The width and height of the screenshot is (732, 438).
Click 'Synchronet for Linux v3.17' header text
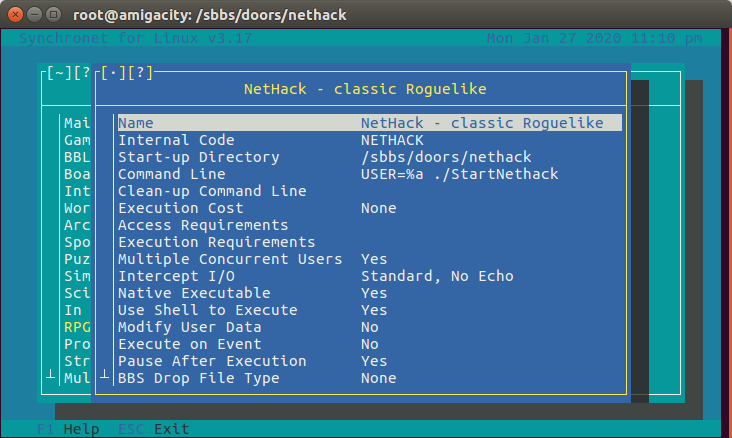pyautogui.click(x=135, y=38)
